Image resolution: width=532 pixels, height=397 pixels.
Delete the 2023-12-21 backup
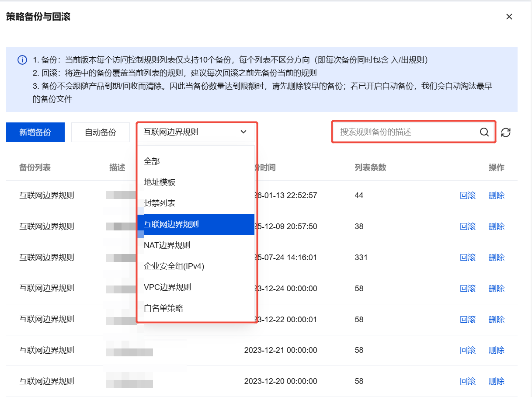(497, 350)
